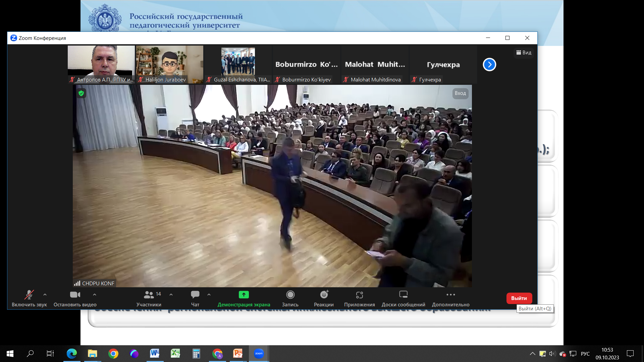644x362 pixels.
Task: Select Антропов А.П. video thumbnail
Action: 101,64
